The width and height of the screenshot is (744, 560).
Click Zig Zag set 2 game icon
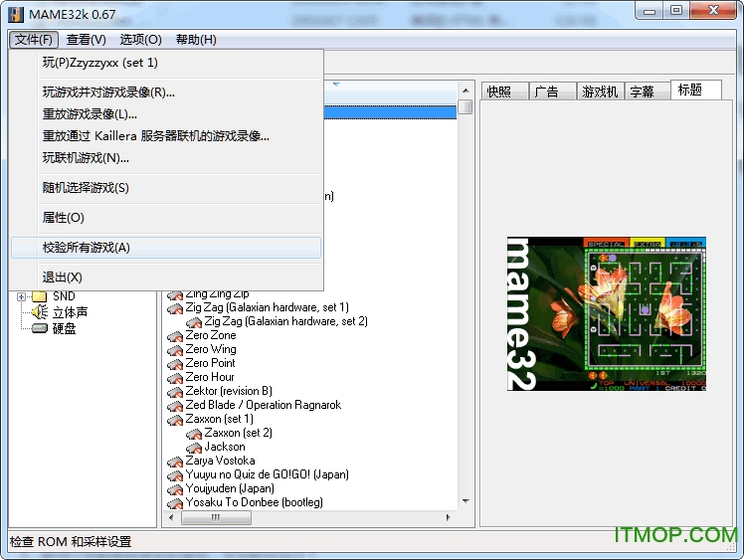click(194, 322)
